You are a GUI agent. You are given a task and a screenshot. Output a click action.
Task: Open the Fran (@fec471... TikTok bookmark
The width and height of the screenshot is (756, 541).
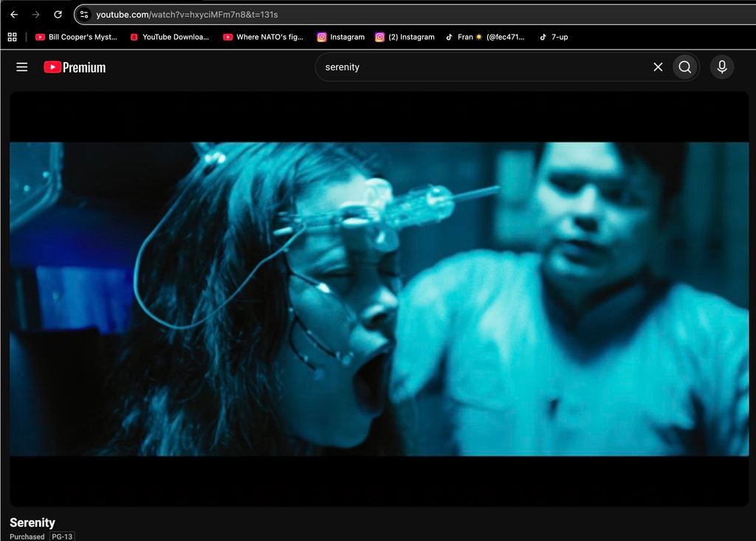click(485, 37)
